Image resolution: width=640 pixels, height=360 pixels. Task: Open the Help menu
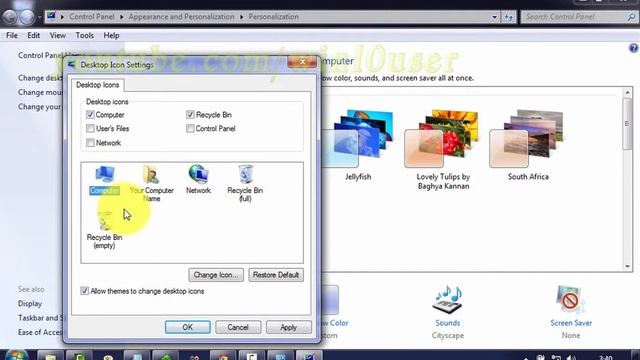(111, 36)
